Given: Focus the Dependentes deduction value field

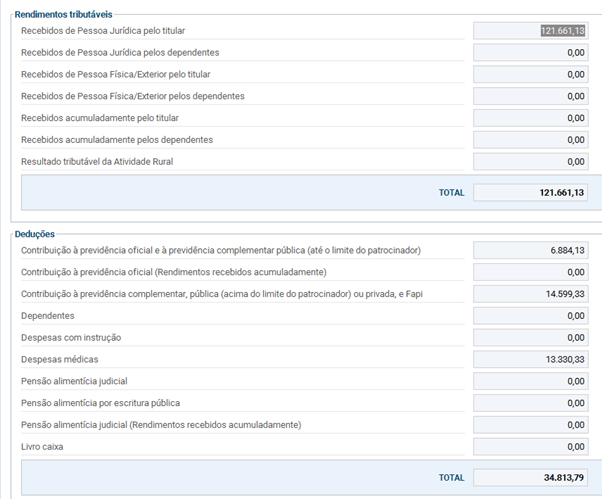Looking at the screenshot, I should (530, 316).
